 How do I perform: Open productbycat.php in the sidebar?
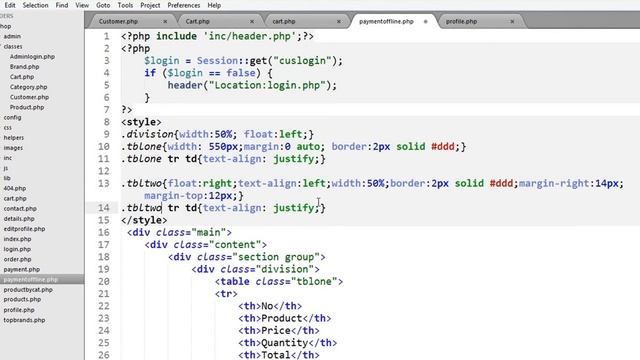tap(28, 290)
